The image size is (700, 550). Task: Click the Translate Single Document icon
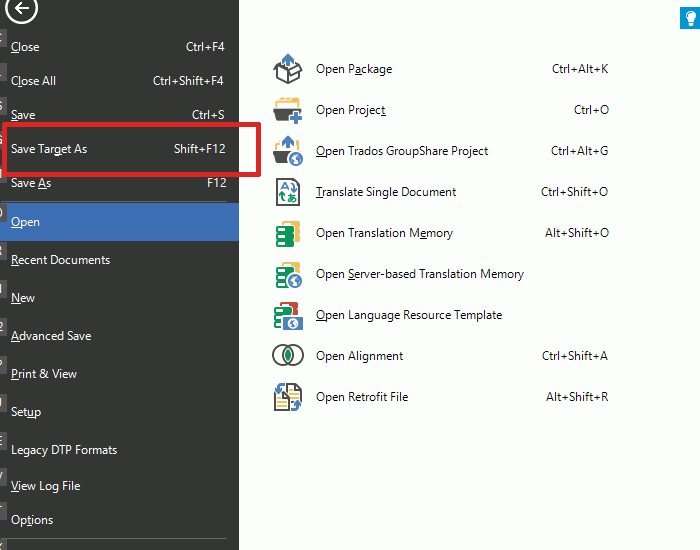[288, 192]
